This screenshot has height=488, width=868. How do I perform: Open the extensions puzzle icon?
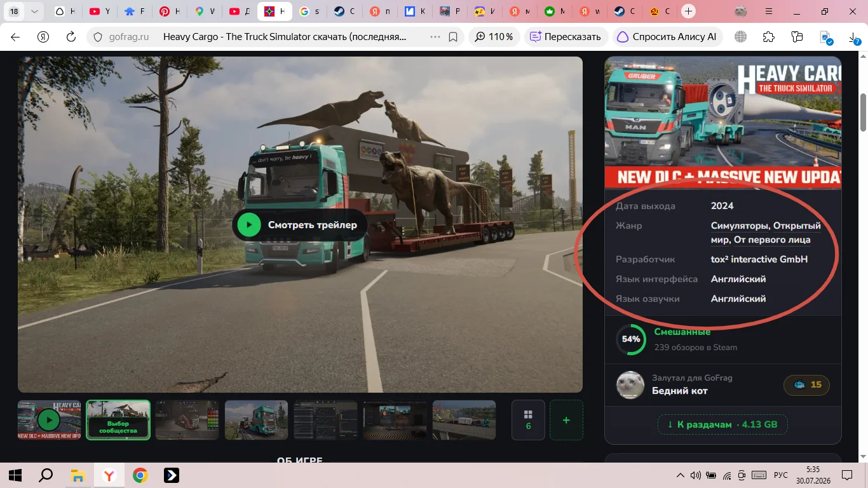[769, 37]
